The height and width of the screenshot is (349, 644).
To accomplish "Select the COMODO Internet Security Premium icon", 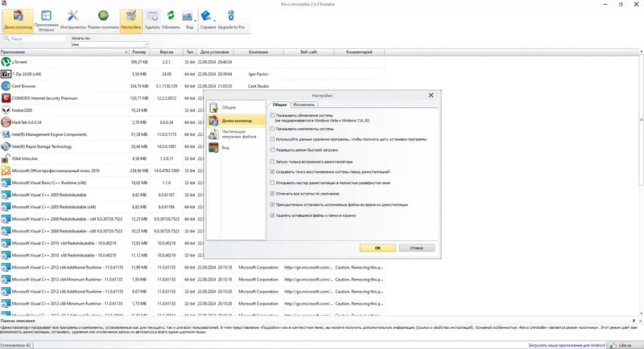I will tap(6, 98).
